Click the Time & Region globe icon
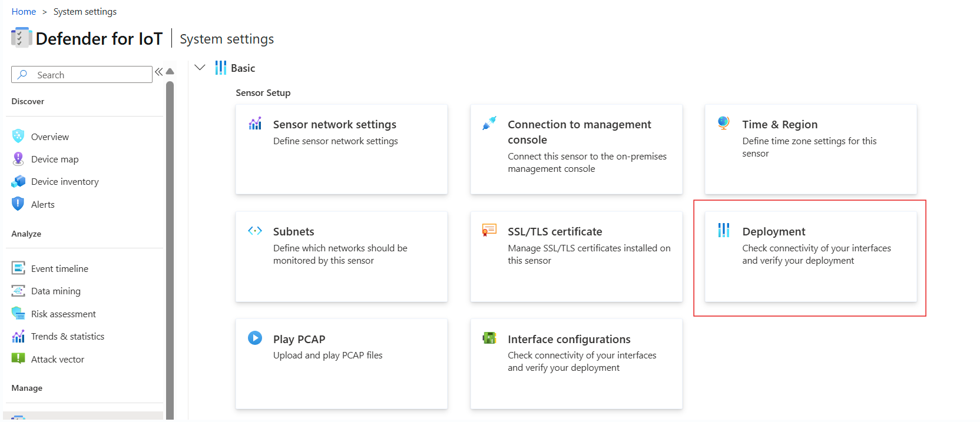Image resolution: width=980 pixels, height=422 pixels. [724, 122]
